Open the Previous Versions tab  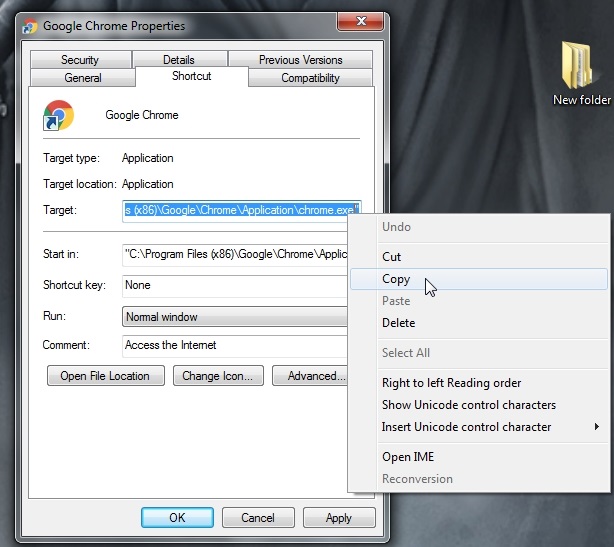[x=300, y=60]
